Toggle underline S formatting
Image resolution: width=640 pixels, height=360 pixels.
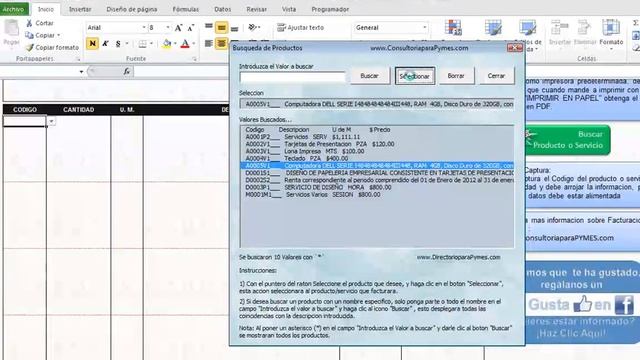(118, 43)
